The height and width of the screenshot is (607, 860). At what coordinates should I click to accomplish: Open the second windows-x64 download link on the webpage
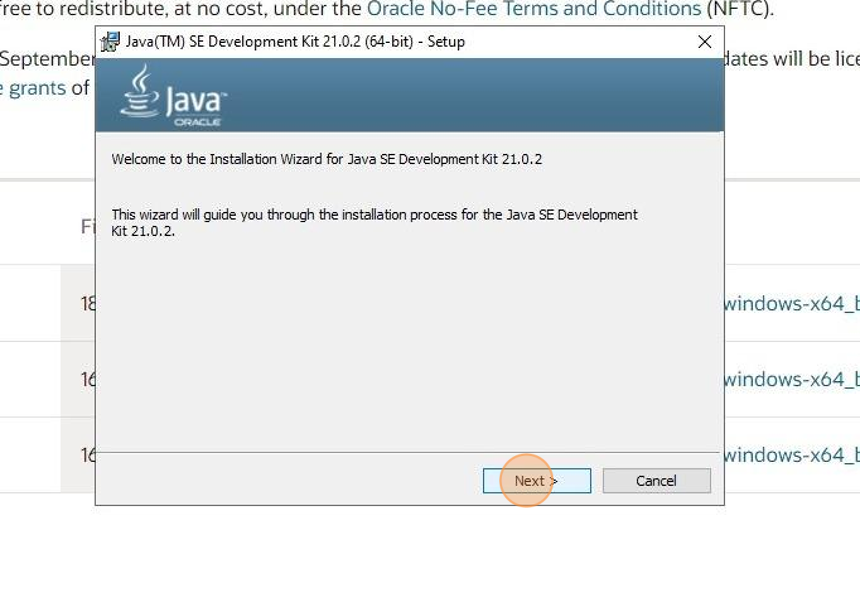point(791,379)
